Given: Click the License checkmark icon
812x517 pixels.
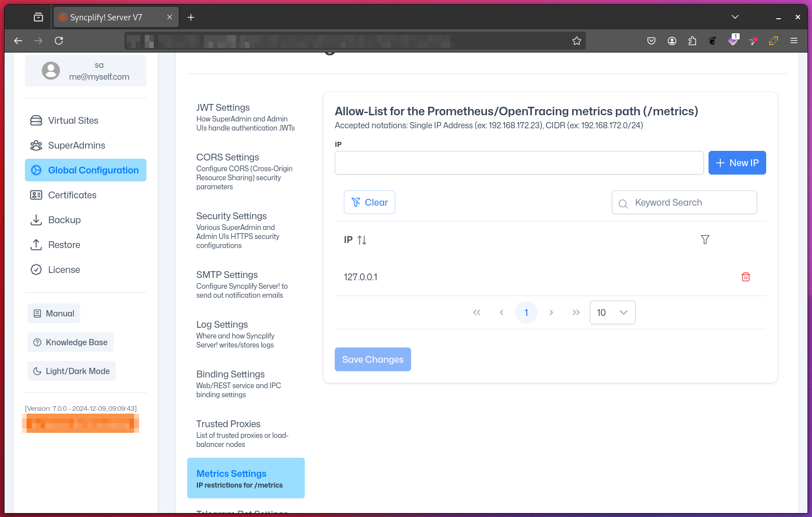Looking at the screenshot, I should coord(35,270).
